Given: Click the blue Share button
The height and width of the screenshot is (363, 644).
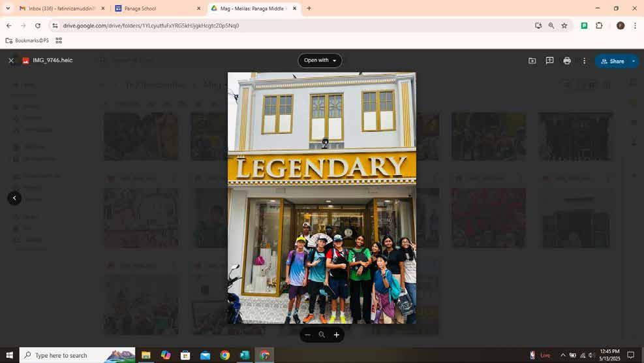Looking at the screenshot, I should tap(613, 61).
